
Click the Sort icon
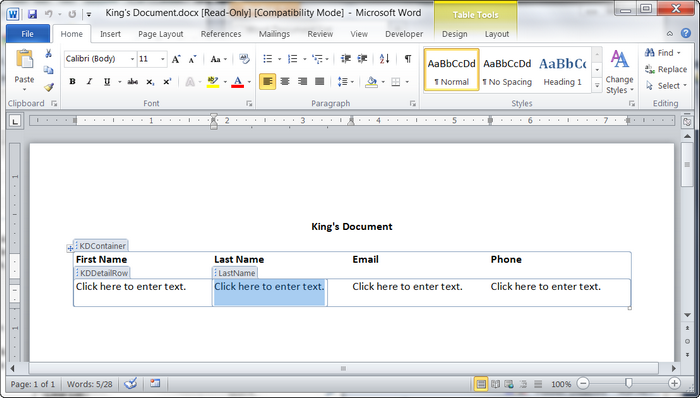384,59
